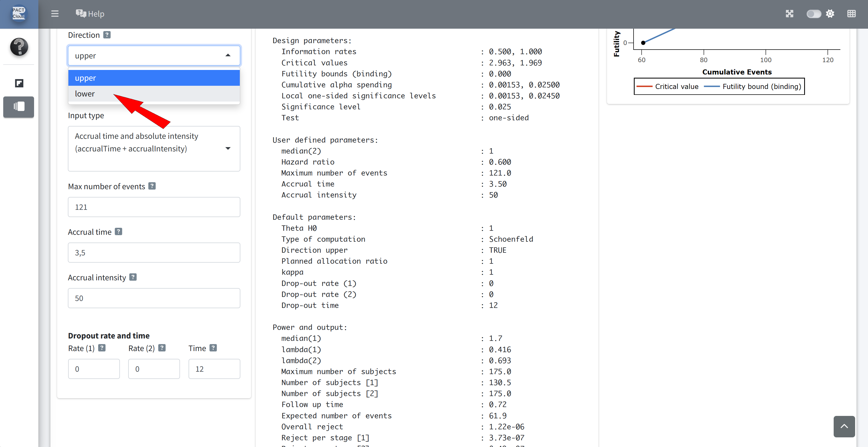Click the Max number of events field

[154, 207]
